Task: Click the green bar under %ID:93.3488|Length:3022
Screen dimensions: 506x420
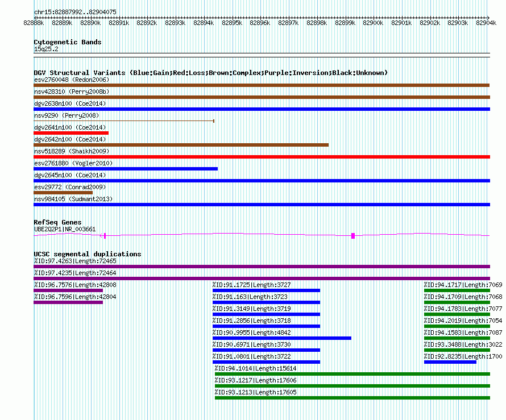Action: (457, 350)
